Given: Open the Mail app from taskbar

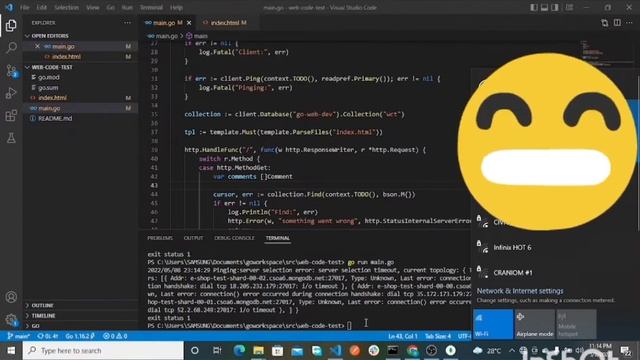Looking at the screenshot, I should pyautogui.click(x=297, y=350).
